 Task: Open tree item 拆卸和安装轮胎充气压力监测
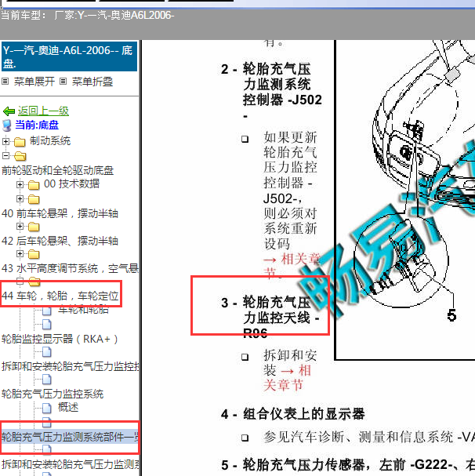[x=70, y=464]
